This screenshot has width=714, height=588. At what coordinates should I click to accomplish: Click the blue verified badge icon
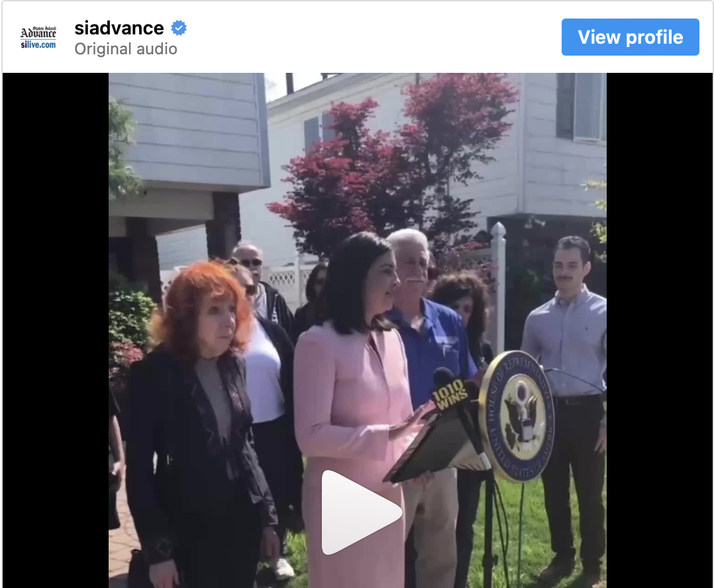coord(179,28)
